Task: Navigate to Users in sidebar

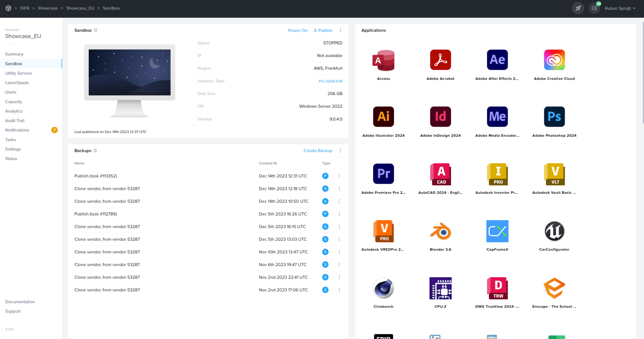Action: [x=11, y=92]
